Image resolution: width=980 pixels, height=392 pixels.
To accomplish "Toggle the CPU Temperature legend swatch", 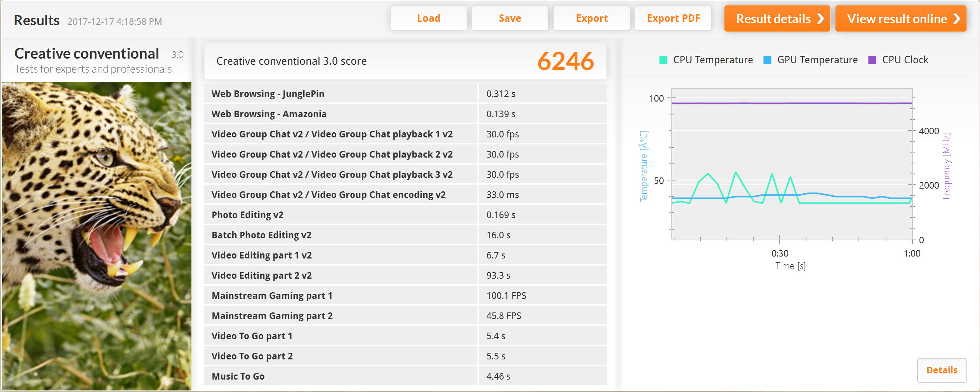I will [663, 60].
